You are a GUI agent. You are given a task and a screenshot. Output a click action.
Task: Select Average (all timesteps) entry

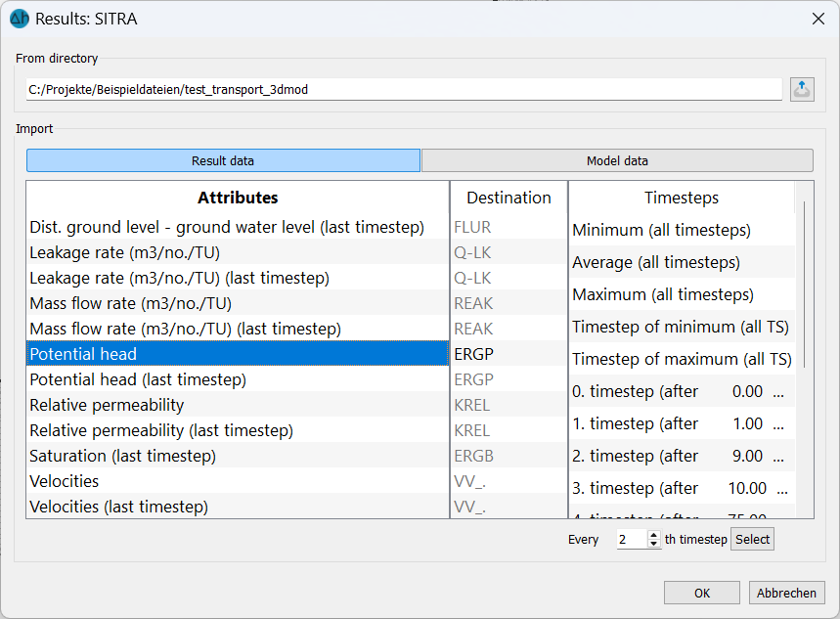pos(682,262)
